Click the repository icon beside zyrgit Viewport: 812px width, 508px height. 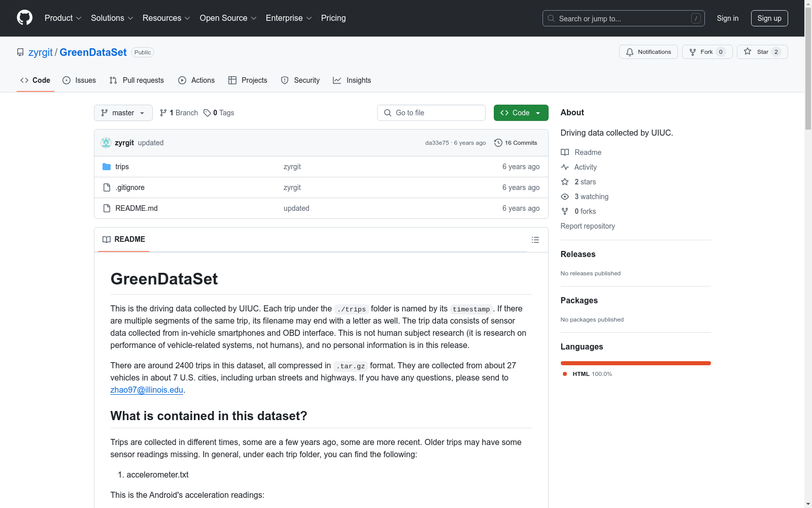20,52
